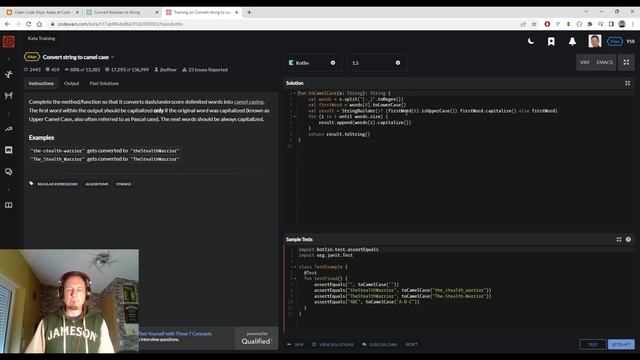Click the Skip button
Image resolution: width=640 pixels, height=360 pixels.
click(x=295, y=344)
